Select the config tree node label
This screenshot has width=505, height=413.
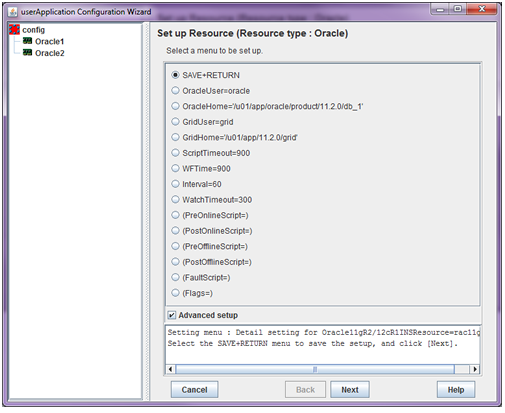click(33, 30)
